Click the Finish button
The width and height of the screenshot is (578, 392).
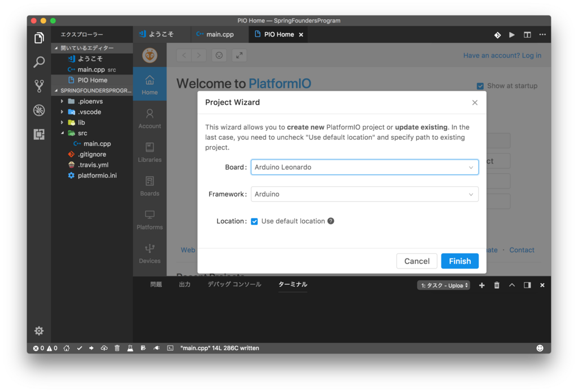(x=459, y=261)
